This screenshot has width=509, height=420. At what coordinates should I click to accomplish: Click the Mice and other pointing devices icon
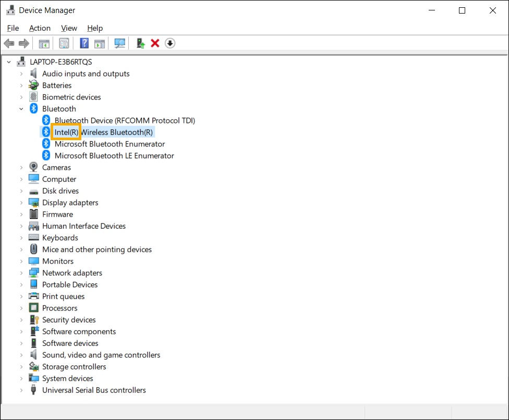pyautogui.click(x=33, y=249)
